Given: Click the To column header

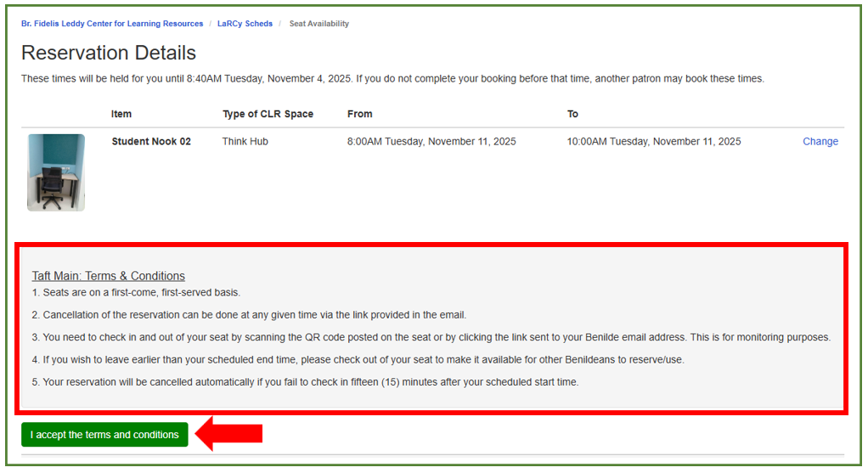Looking at the screenshot, I should (572, 114).
